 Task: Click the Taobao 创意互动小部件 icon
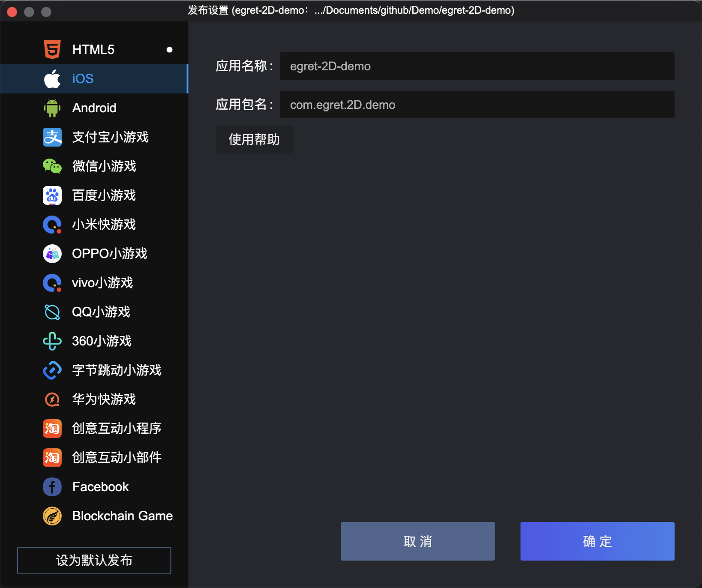click(x=52, y=458)
